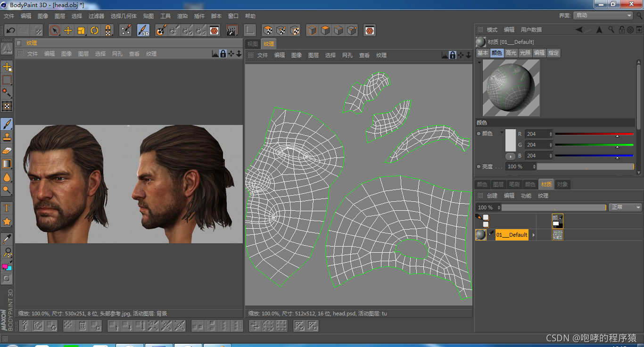Open the clapperboard render settings icon
Viewport: 644px width, 347px height.
[x=231, y=31]
